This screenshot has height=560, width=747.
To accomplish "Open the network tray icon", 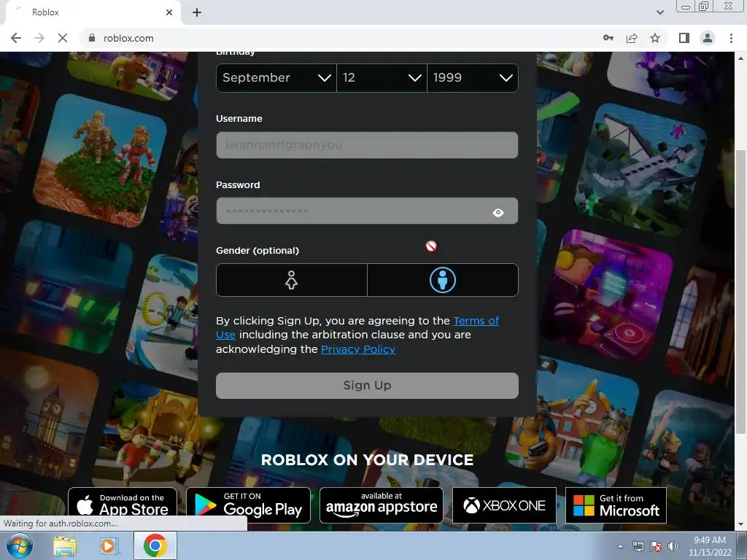I will coord(638,547).
